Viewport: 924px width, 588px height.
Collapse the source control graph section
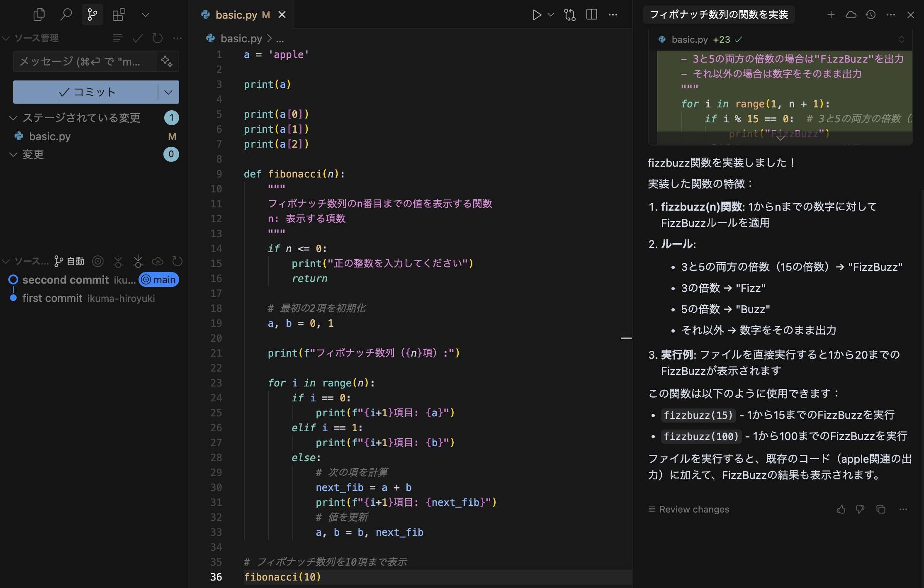(x=6, y=261)
